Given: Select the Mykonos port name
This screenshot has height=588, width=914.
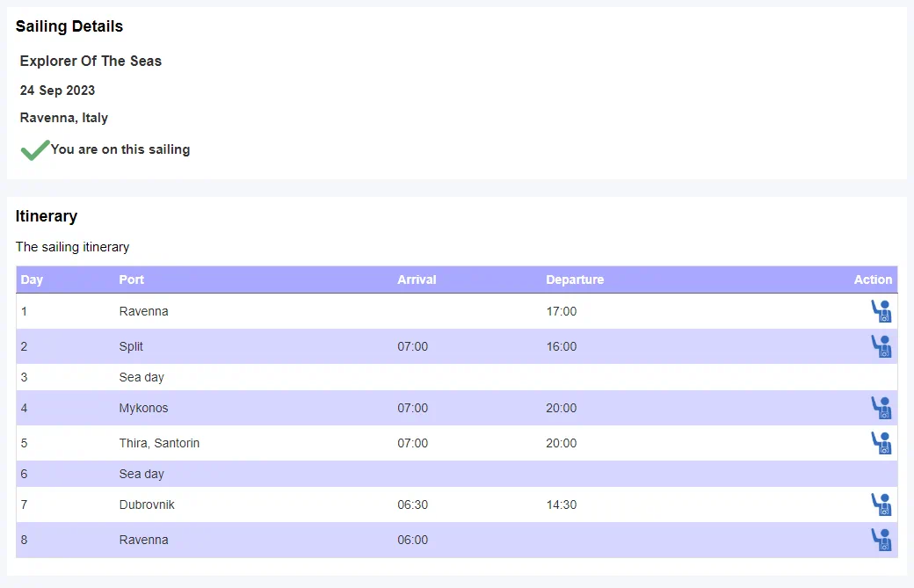Looking at the screenshot, I should pyautogui.click(x=143, y=408).
